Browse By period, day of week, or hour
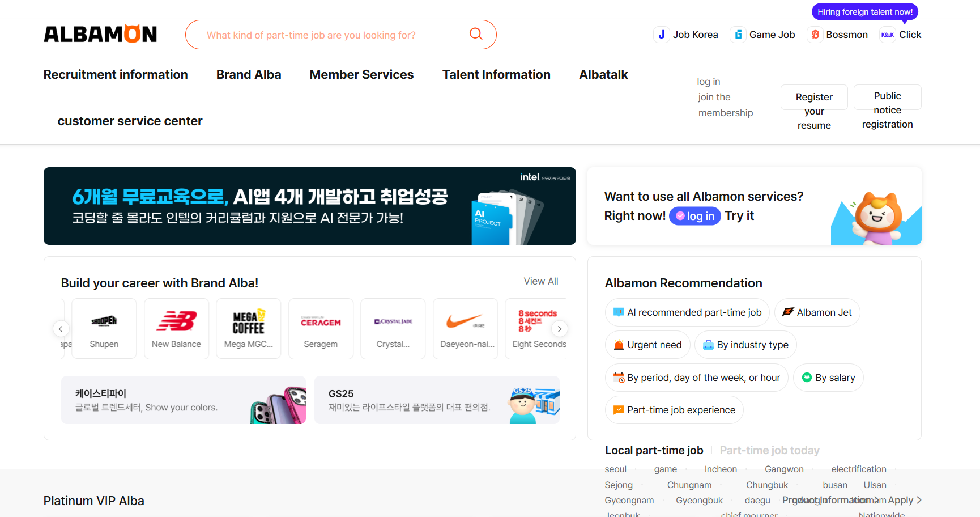 point(697,378)
